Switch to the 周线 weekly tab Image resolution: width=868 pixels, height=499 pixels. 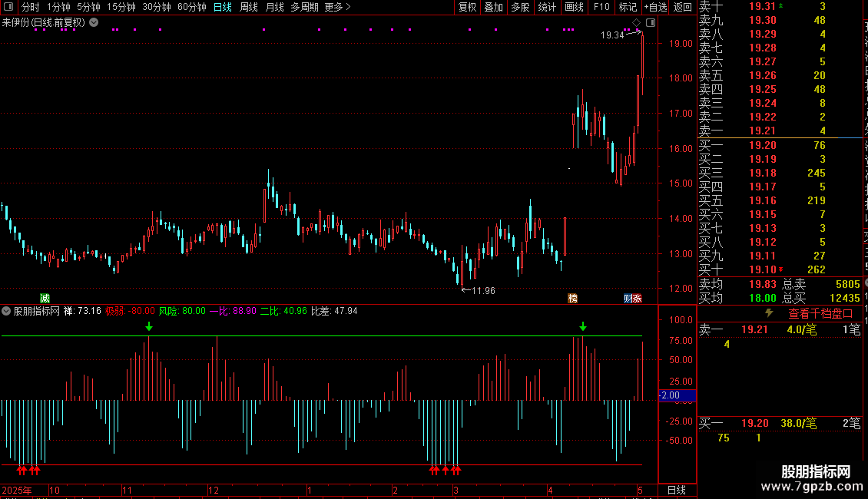click(x=249, y=7)
